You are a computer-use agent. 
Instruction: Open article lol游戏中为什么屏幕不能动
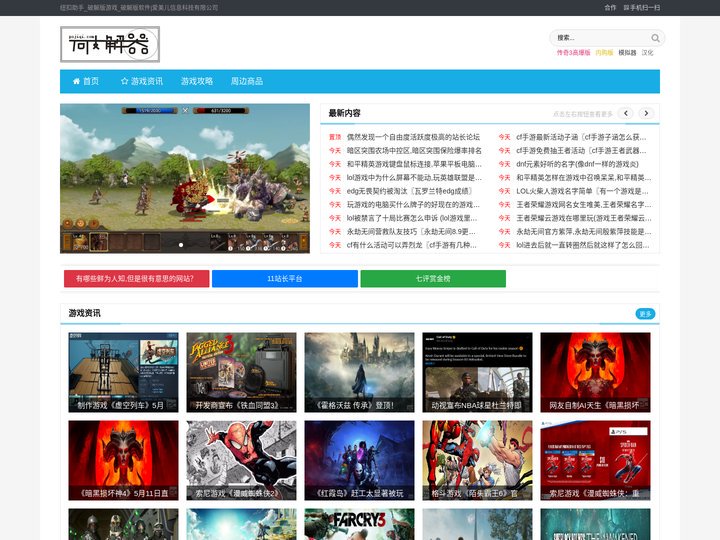tap(414, 177)
